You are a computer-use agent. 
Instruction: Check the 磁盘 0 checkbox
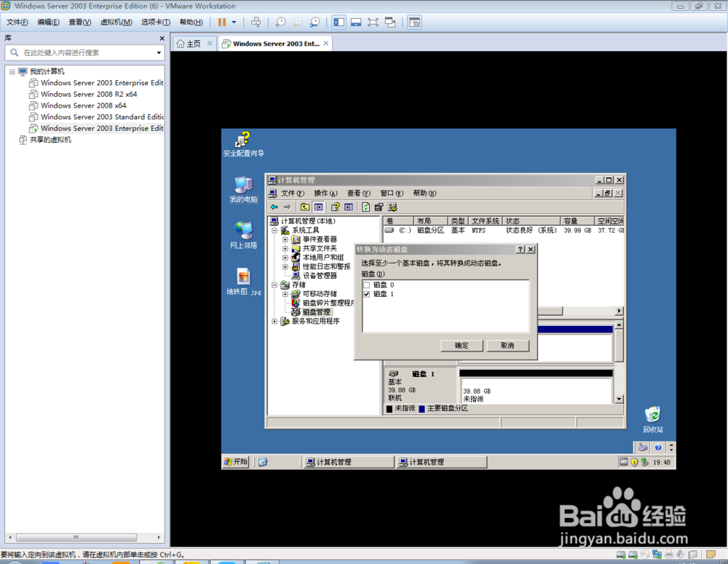point(367,285)
